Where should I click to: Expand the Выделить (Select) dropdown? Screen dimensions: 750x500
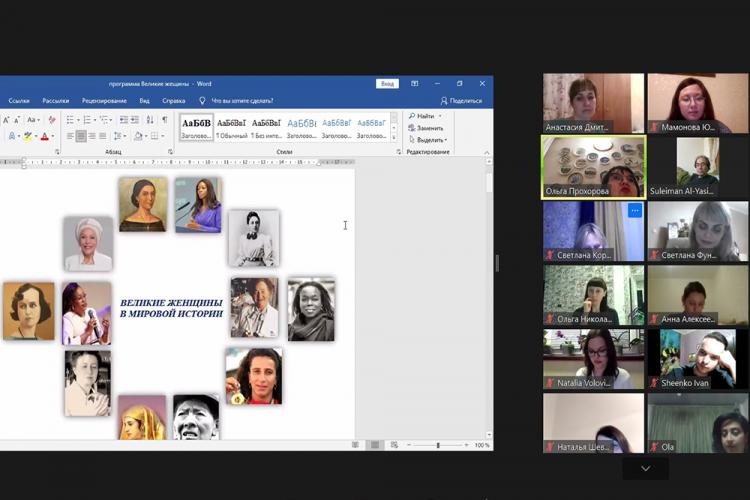click(x=432, y=140)
